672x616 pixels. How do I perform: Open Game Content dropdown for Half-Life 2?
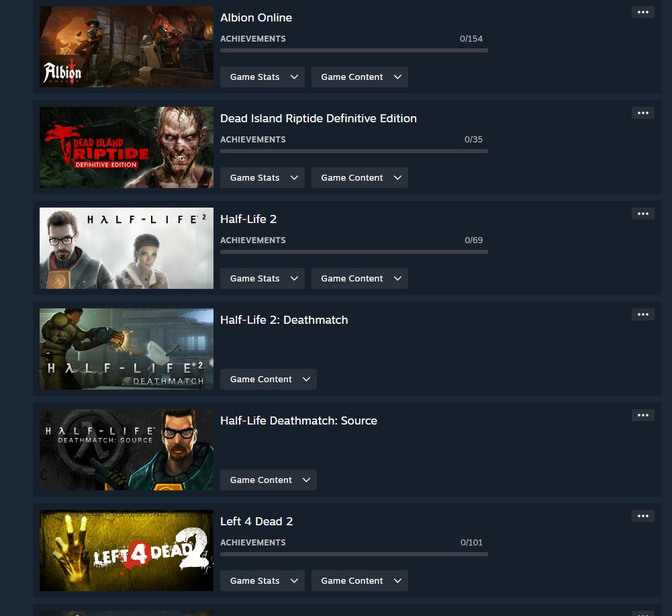click(x=360, y=278)
